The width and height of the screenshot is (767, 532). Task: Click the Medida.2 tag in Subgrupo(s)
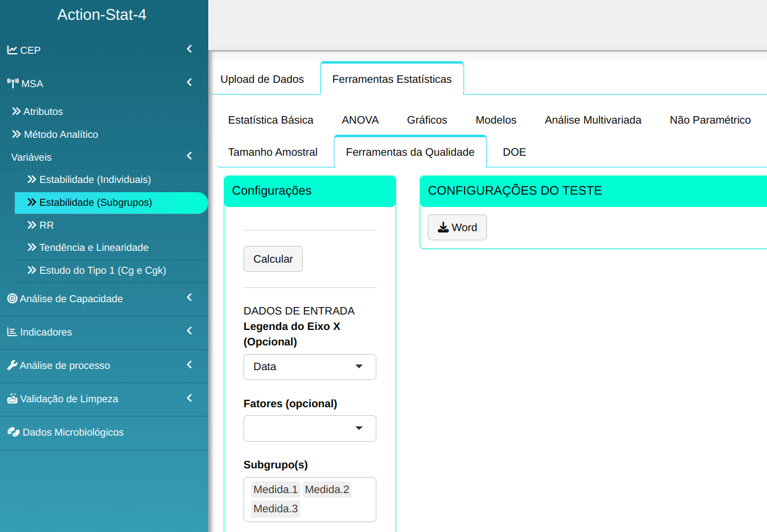327,490
